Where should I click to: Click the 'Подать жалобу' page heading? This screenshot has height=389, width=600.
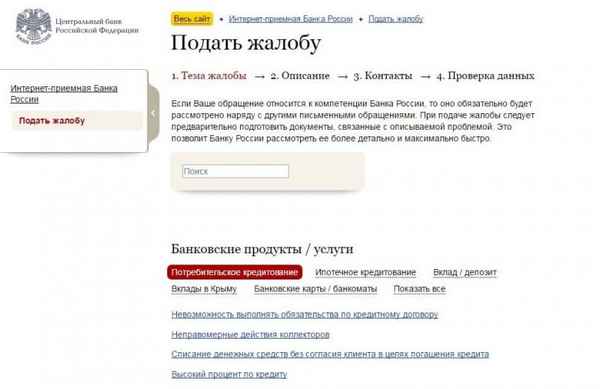(246, 43)
